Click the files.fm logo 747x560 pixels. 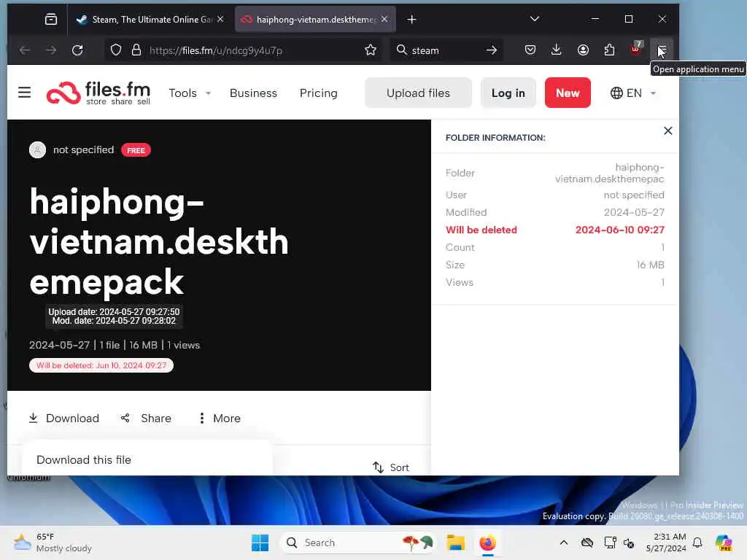click(98, 93)
